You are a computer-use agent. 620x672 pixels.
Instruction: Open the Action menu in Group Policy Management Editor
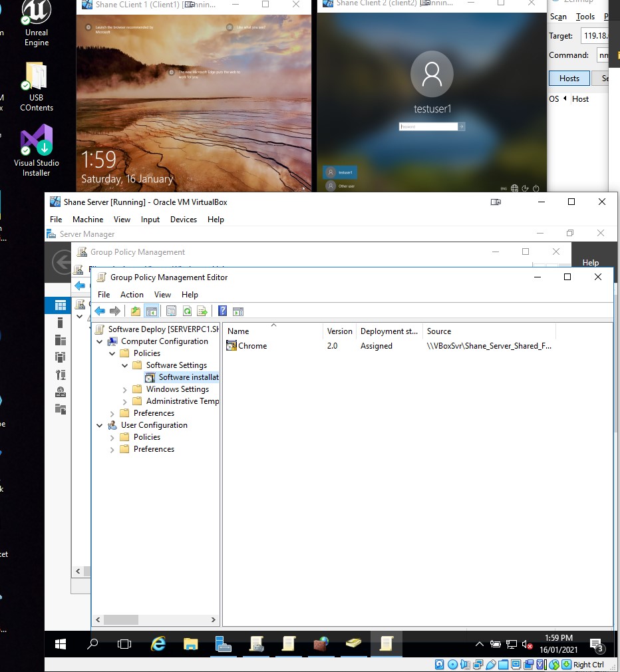[132, 295]
